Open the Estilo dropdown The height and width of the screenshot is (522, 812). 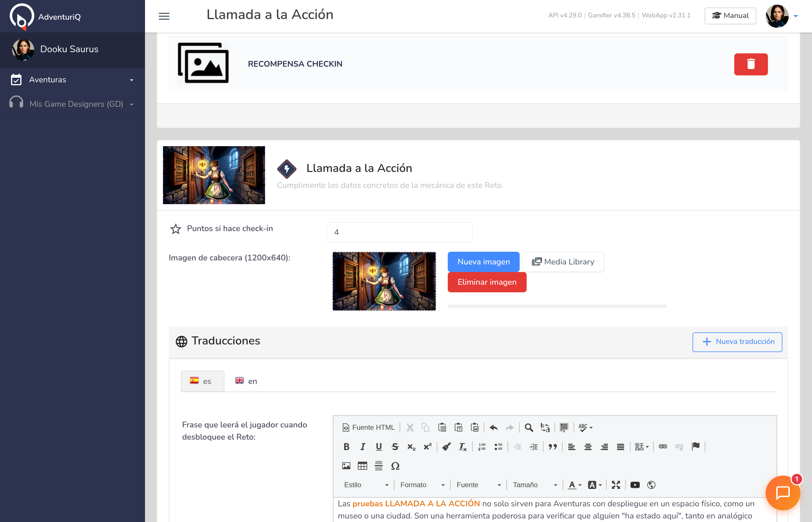point(366,485)
